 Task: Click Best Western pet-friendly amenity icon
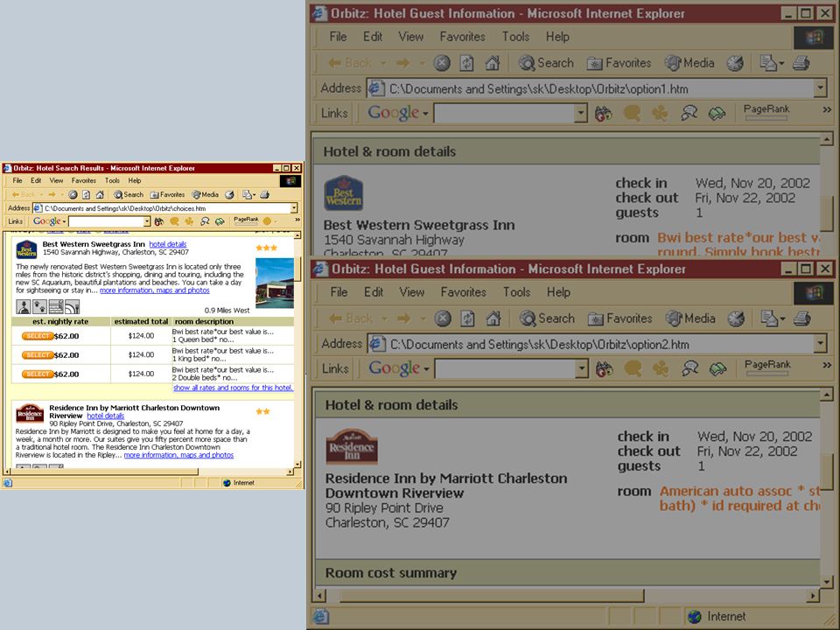[39, 306]
